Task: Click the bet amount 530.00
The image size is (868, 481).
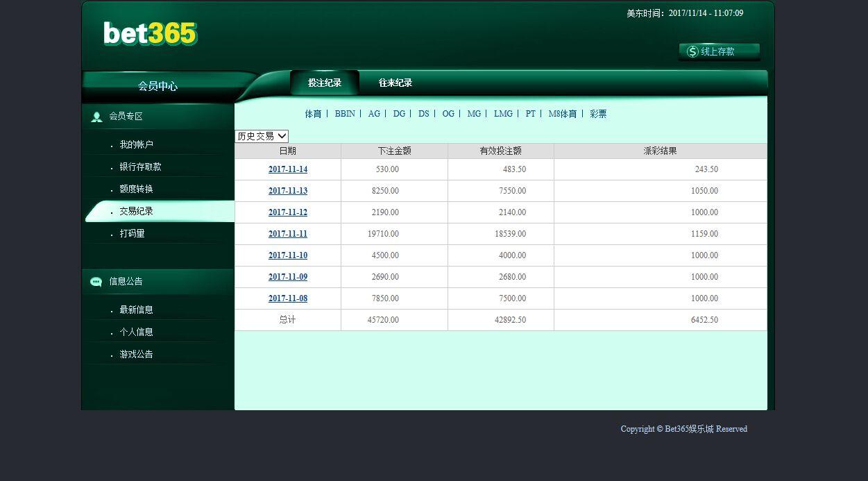Action: point(387,169)
